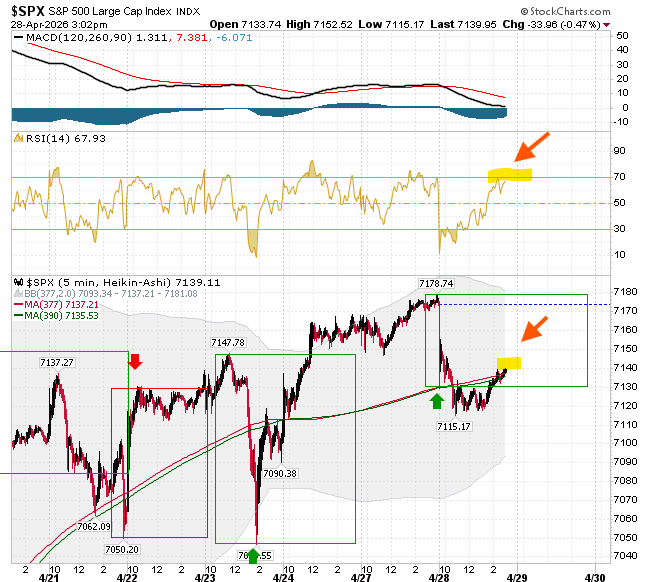Image resolution: width=651 pixels, height=582 pixels.
Task: Click the 7050.20 low price label
Action: pos(122,550)
